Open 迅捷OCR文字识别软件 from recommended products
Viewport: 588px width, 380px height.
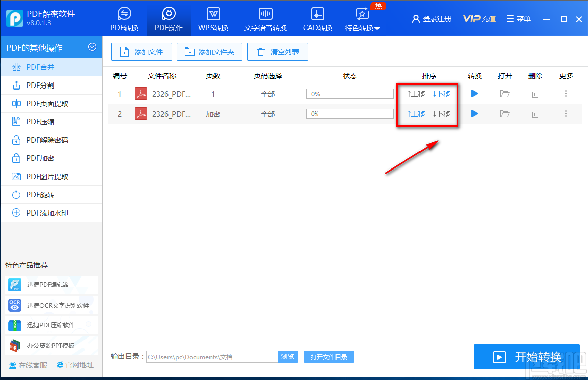coord(51,305)
